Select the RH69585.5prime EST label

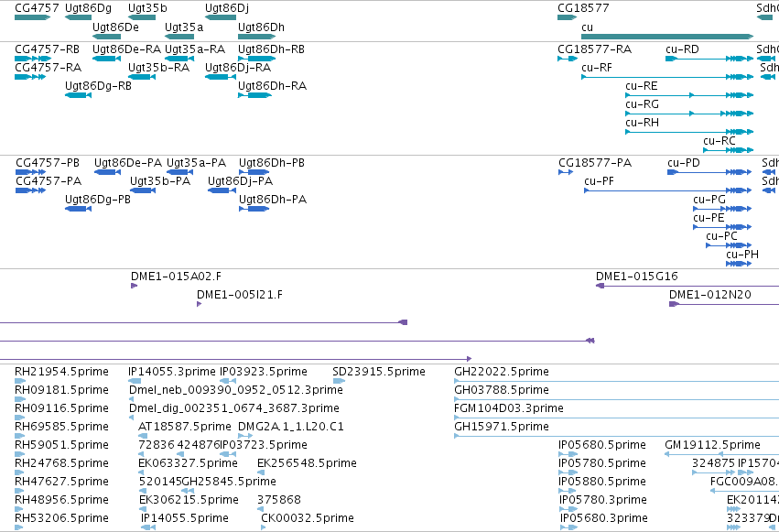pos(61,428)
